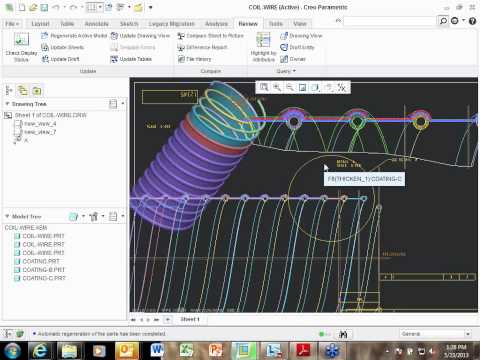480x360 pixels.
Task: Open the customize quick access toolbar arrow
Action: pos(150,7)
